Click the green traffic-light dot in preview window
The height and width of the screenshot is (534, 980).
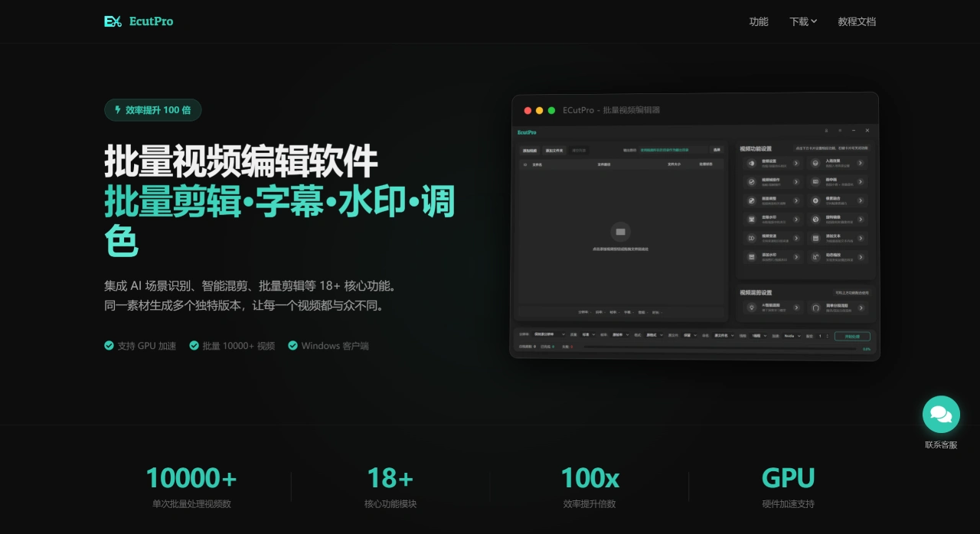[x=551, y=111]
